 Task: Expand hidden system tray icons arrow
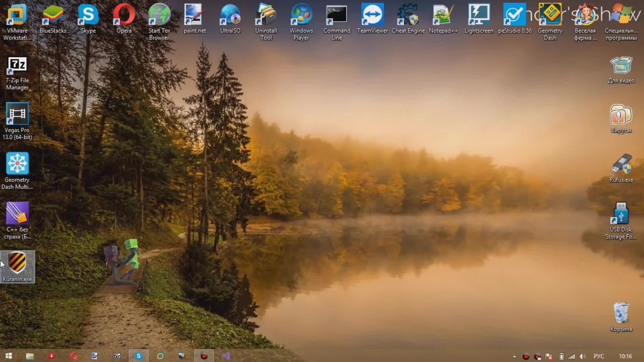514,356
